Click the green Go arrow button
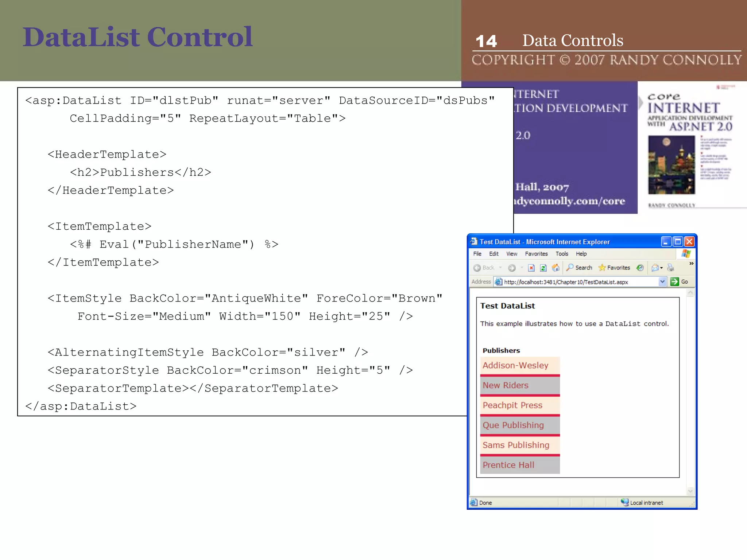 [674, 282]
